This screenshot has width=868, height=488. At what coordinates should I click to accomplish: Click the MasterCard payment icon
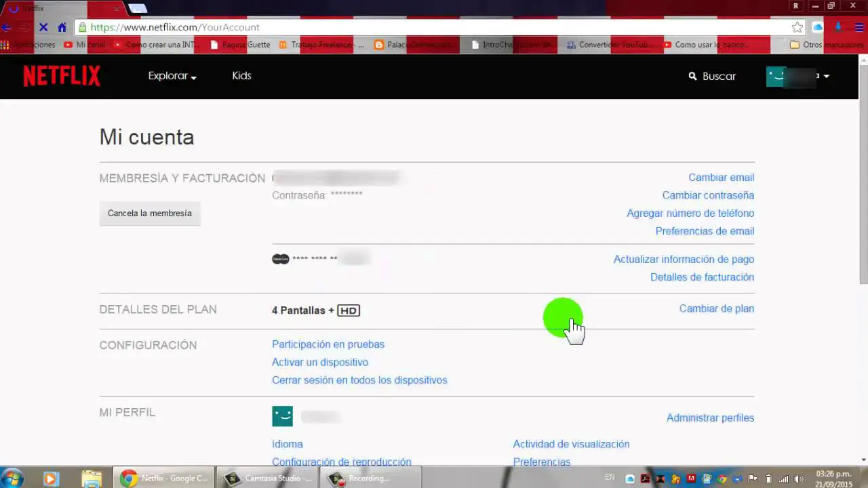pyautogui.click(x=281, y=259)
